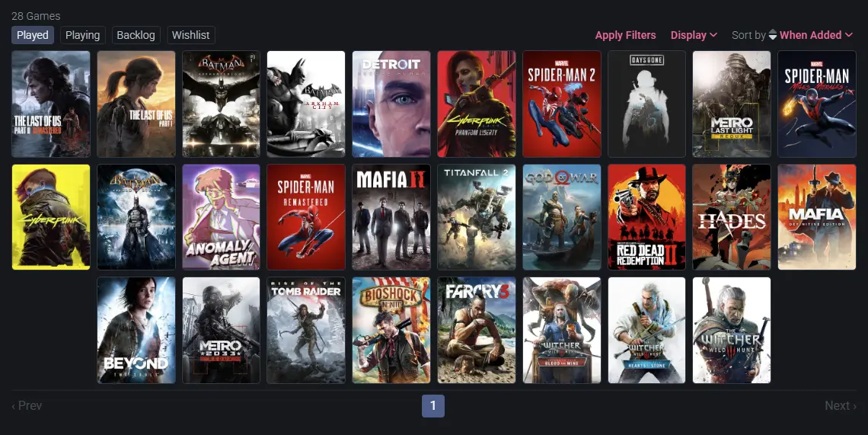Viewport: 868px width, 435px height.
Task: Open Batman Arkham Asylum cover
Action: pyautogui.click(x=136, y=217)
